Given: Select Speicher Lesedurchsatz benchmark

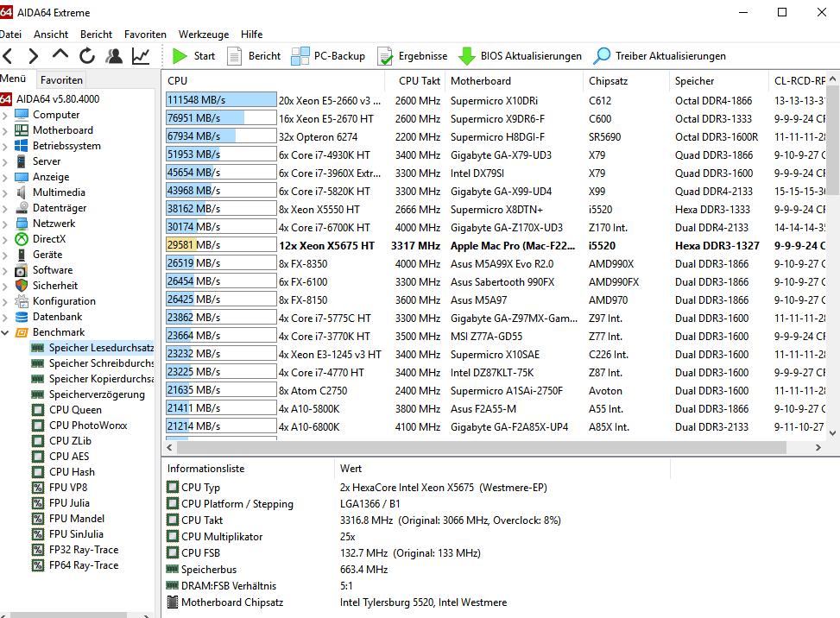Looking at the screenshot, I should point(92,348).
